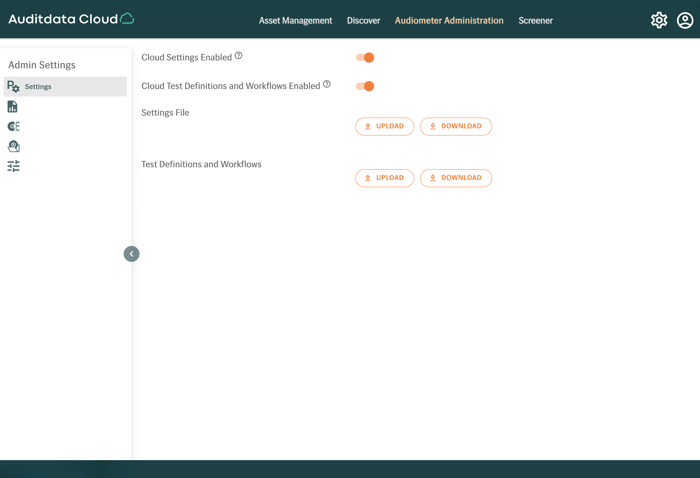Screen dimensions: 700x478
Task: Open the report document sidebar icon
Action: 12,107
